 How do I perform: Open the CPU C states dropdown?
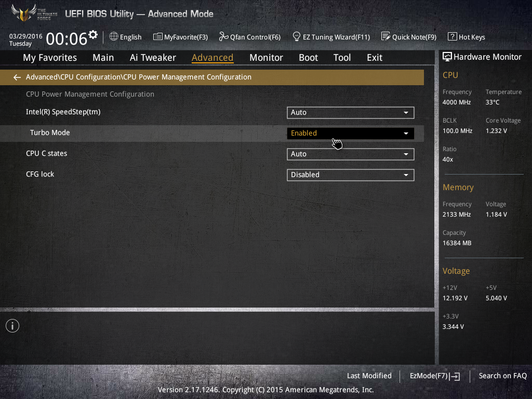point(351,154)
